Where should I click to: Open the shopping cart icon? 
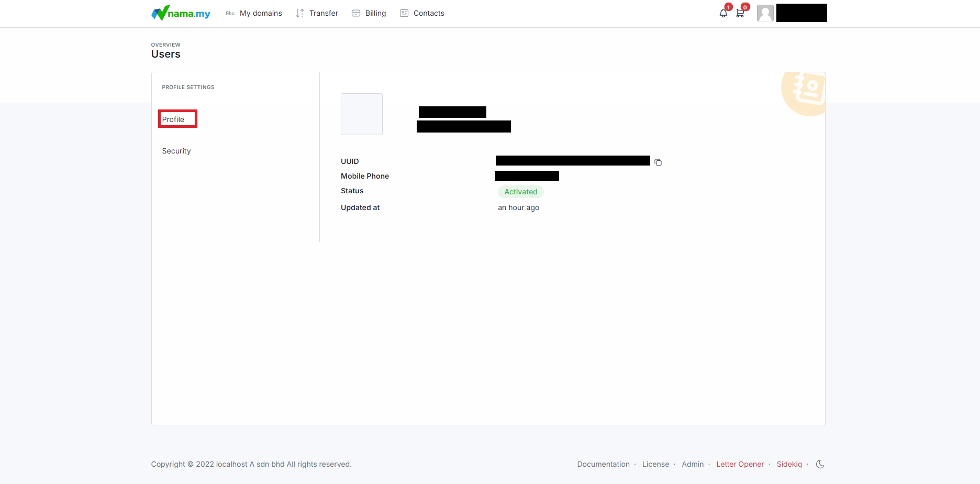click(740, 14)
